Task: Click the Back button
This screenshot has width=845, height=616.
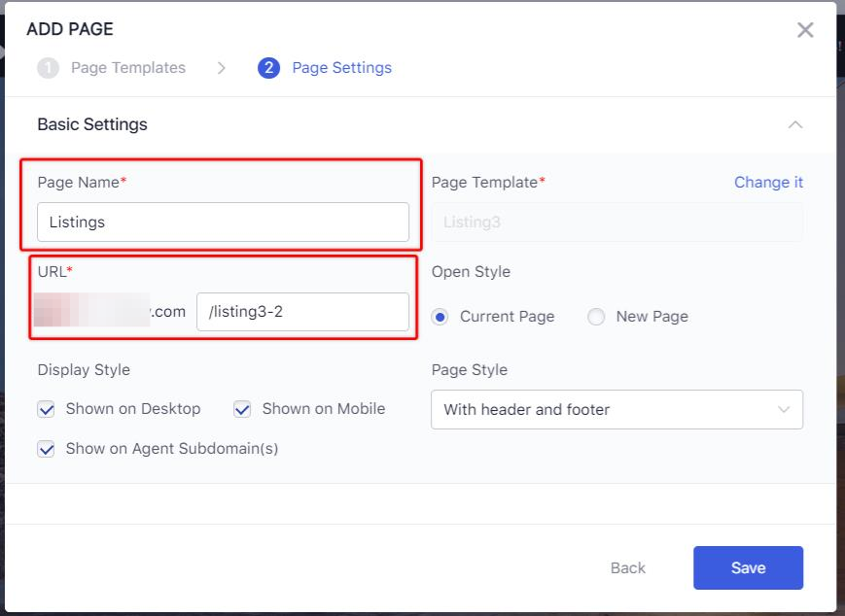Action: pos(627,567)
